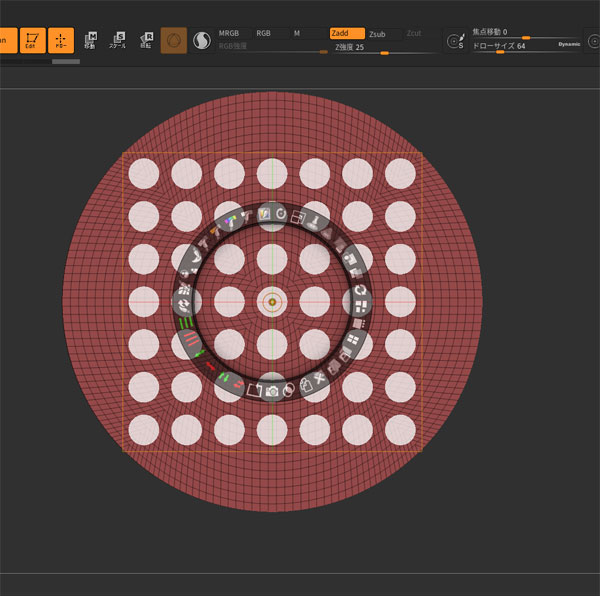Click the circular arrows icon on ring left
Viewport: 600px width, 596px height.
pos(184,305)
